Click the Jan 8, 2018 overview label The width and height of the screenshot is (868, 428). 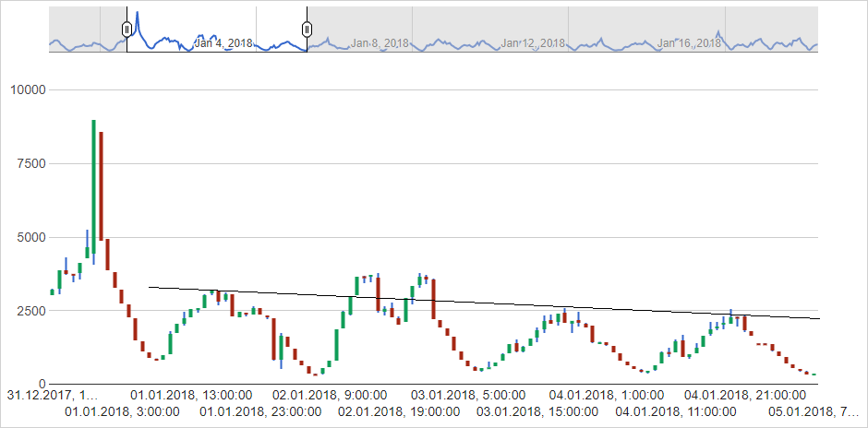click(380, 42)
